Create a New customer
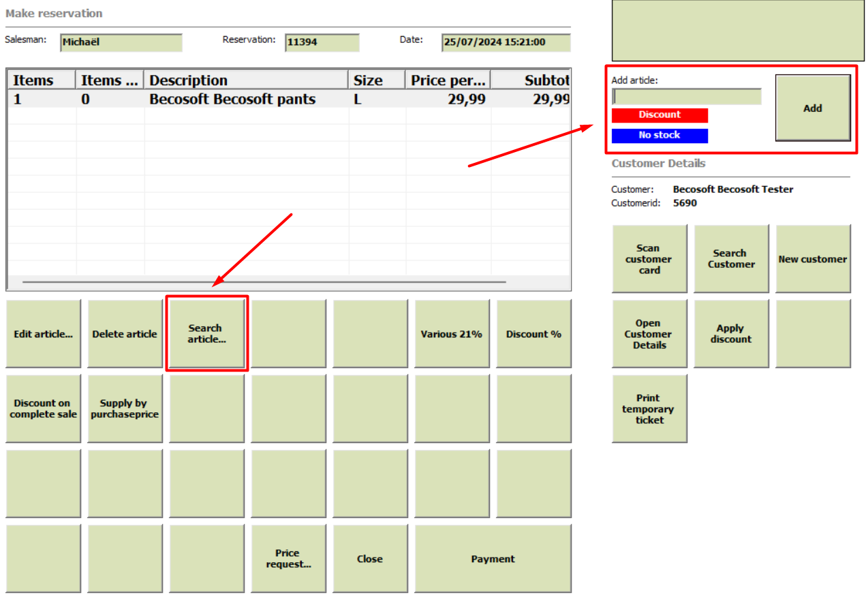868x610 pixels. [x=813, y=259]
